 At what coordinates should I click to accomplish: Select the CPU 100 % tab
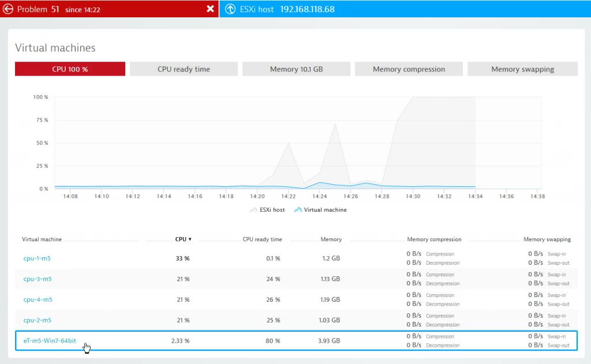(70, 69)
